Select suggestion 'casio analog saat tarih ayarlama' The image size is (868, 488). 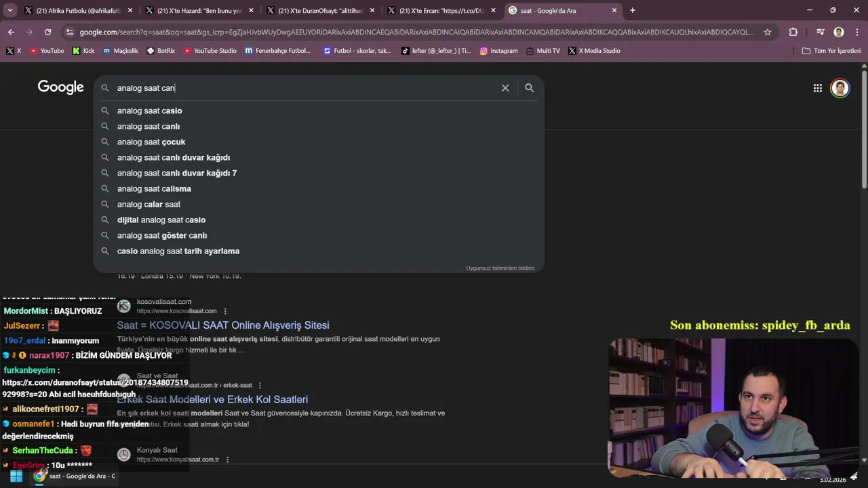pos(319,251)
